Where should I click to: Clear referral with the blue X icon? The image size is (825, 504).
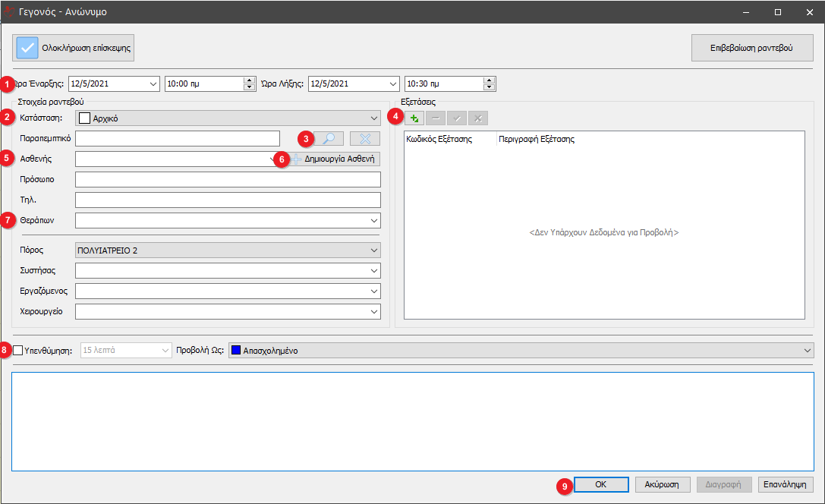(365, 138)
